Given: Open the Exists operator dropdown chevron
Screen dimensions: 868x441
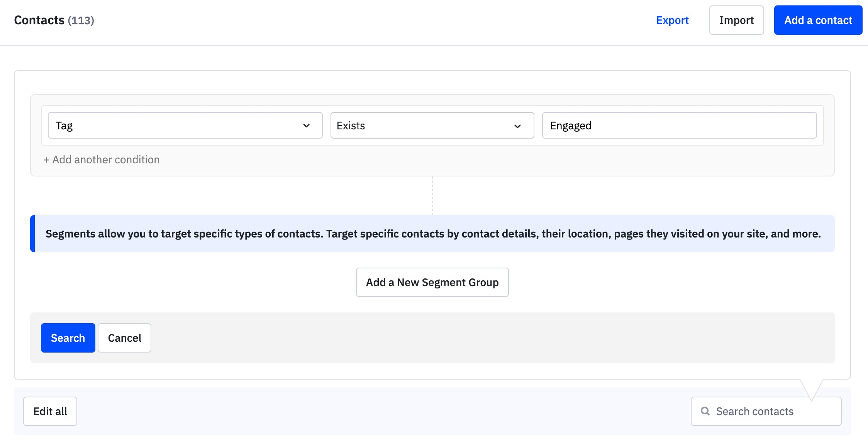Looking at the screenshot, I should pyautogui.click(x=518, y=126).
